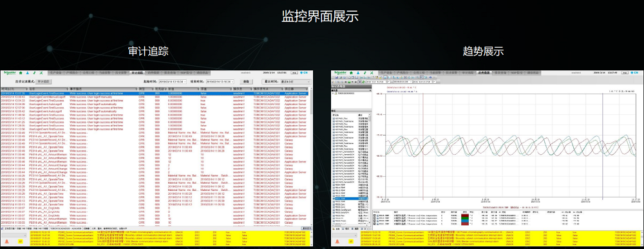Open the 历史报警 tab in audit trail window

tap(121, 73)
